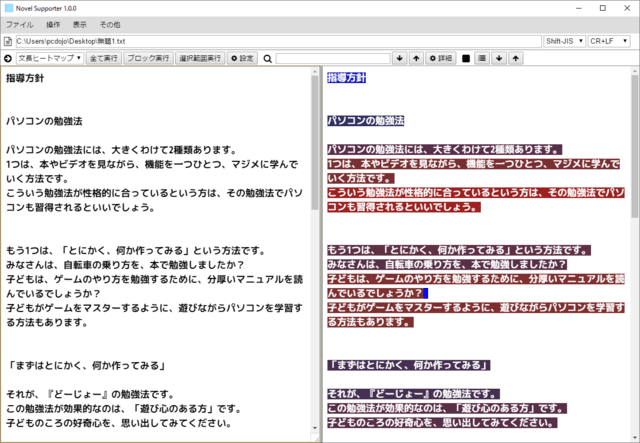Click the down arrow right of the list icon
Image resolution: width=640 pixels, height=443 pixels.
500,59
